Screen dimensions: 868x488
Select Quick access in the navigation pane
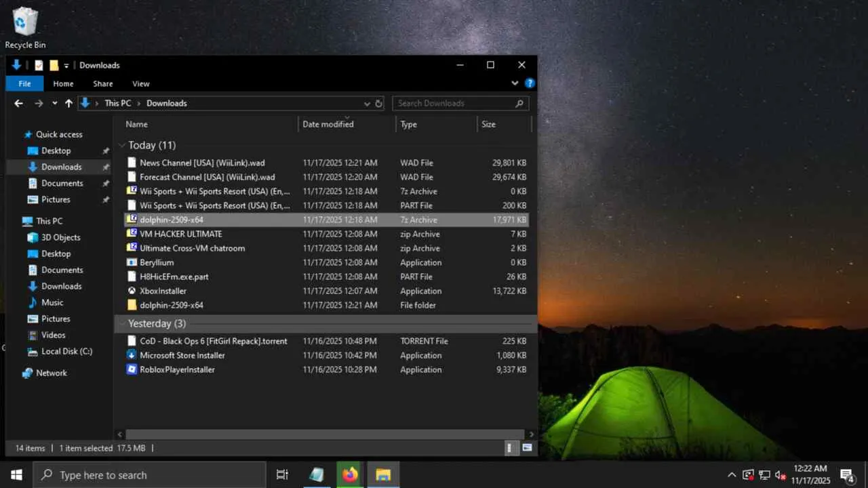click(x=59, y=134)
